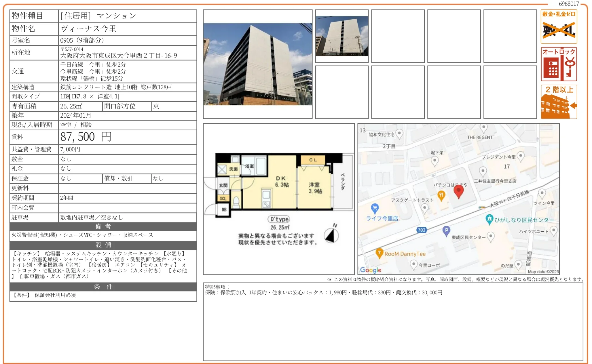This screenshot has width=592, height=364.
Task: Open the small building thumbnail photo
Action: (x=342, y=36)
